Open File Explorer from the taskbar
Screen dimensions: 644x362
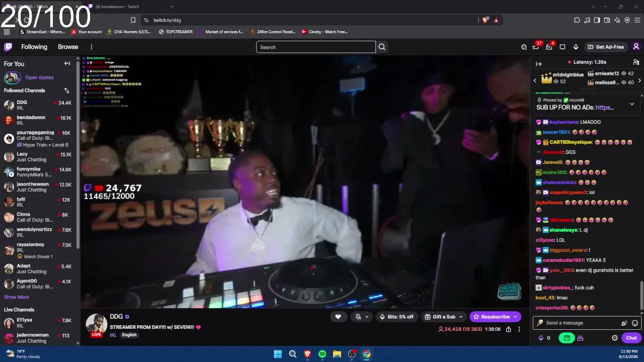[x=337, y=354]
